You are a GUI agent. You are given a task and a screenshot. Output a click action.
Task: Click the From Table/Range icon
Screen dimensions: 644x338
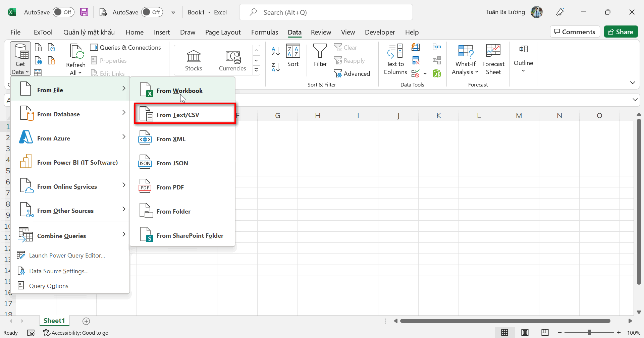[x=38, y=72]
